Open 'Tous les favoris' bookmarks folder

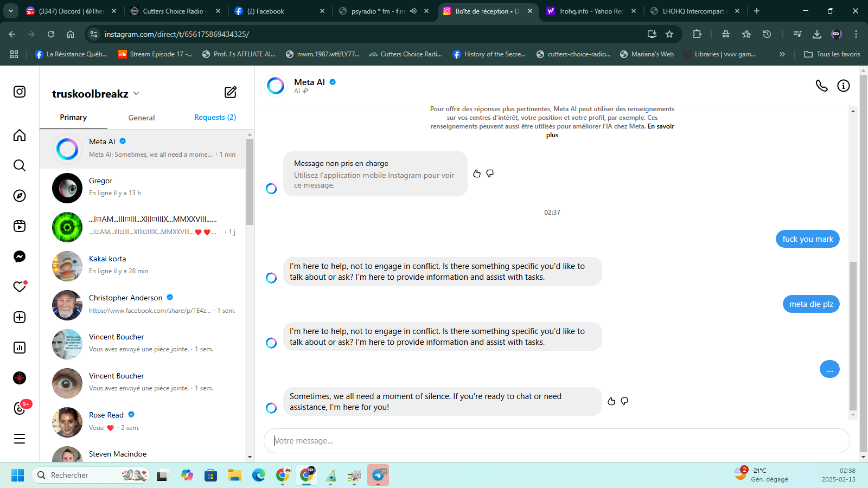(x=832, y=54)
